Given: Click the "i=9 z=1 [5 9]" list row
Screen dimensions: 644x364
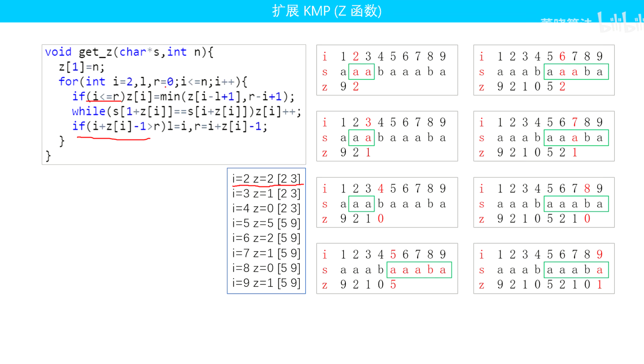Looking at the screenshot, I should click(x=266, y=283).
